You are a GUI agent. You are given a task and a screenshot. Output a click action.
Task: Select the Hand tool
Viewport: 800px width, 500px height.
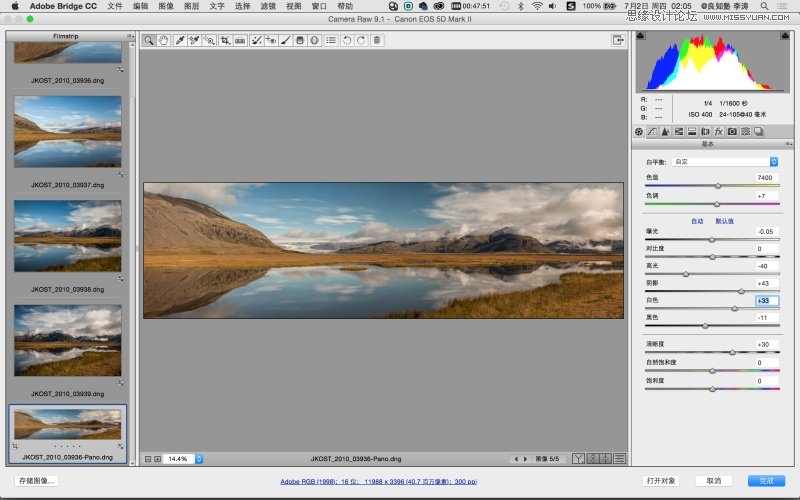162,40
